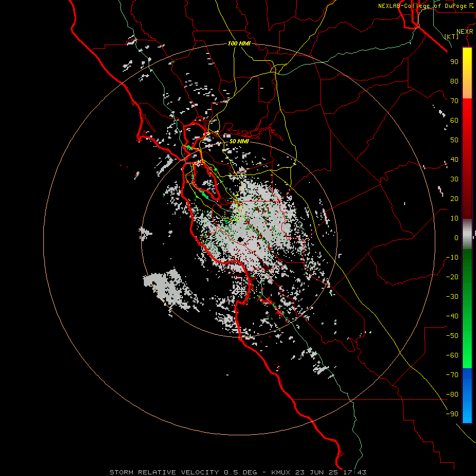
Task: Click the -60 knot label on color scale
Action: point(452,355)
